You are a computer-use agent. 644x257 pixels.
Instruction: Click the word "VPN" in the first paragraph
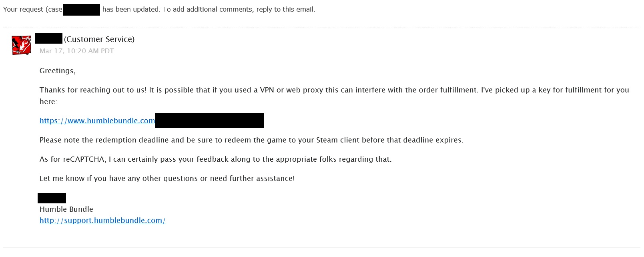coord(267,90)
